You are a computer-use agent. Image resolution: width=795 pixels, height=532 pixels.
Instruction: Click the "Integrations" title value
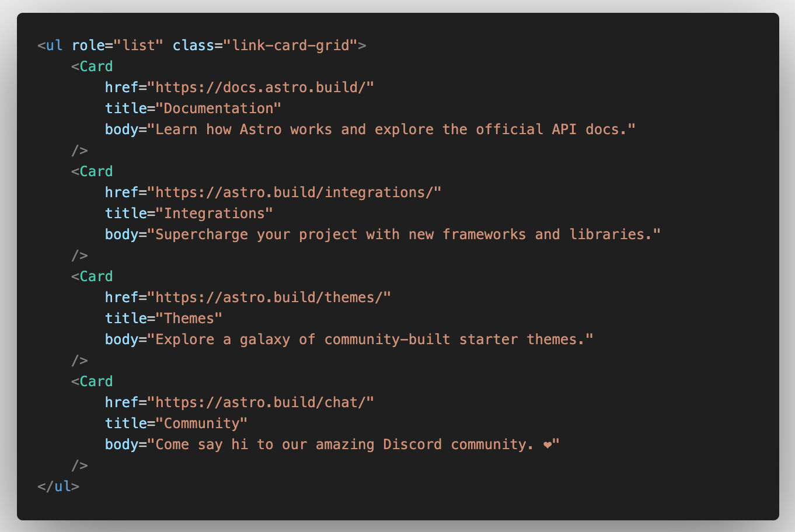click(214, 213)
